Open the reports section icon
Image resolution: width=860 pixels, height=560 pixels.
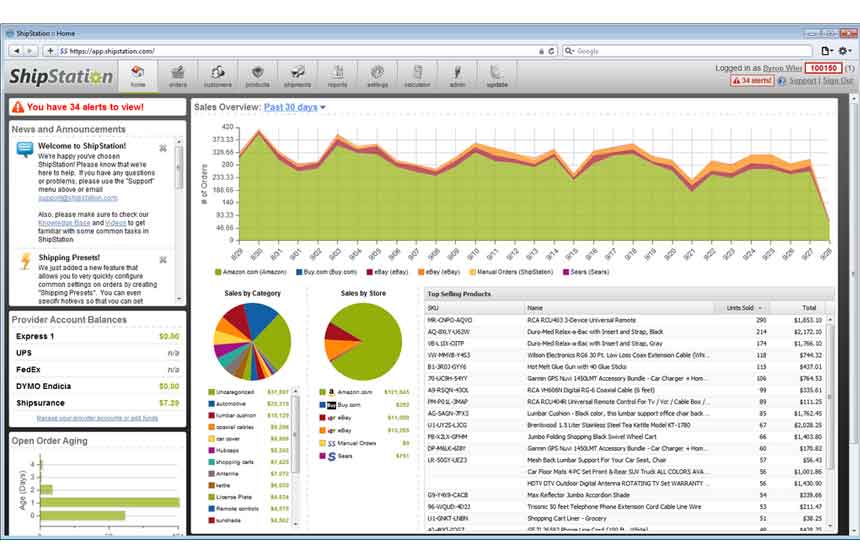click(x=337, y=76)
